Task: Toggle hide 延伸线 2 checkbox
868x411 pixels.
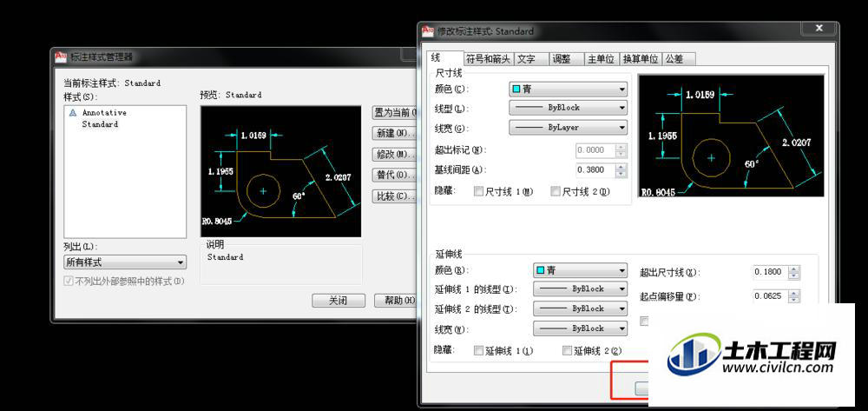Action: tap(567, 351)
